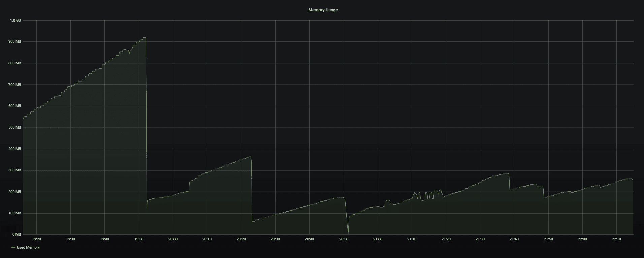
Task: Select the 600 MB y-axis label
Action: pyautogui.click(x=15, y=106)
